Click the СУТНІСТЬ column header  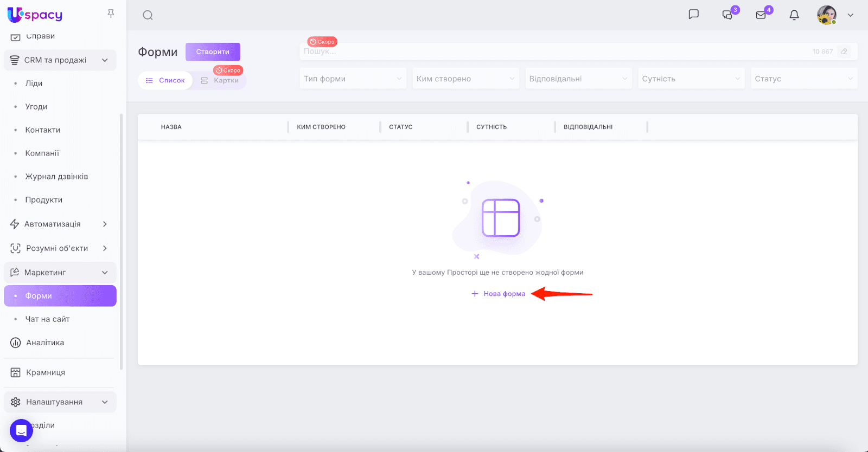(492, 127)
